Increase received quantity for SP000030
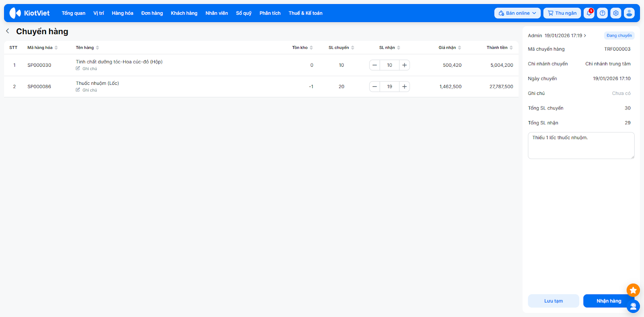The height and width of the screenshot is (317, 644). coord(405,65)
